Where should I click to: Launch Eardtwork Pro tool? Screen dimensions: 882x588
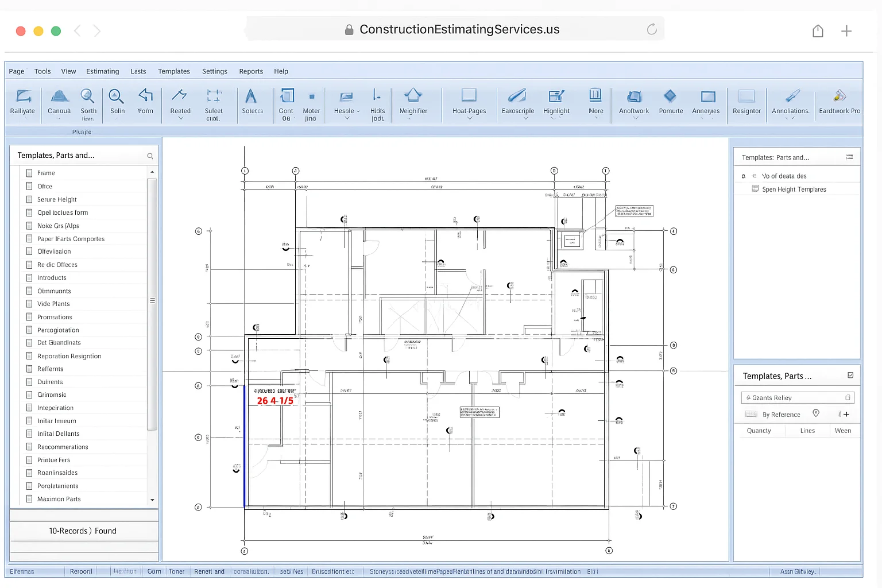tap(840, 96)
